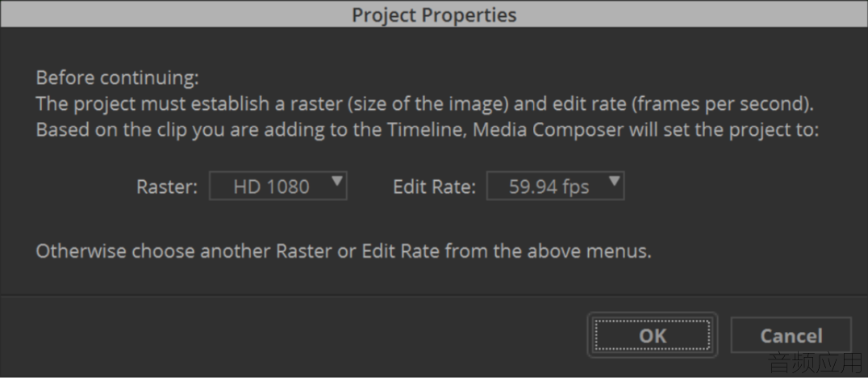This screenshot has width=868, height=378.
Task: Open the Edit Rate dropdown arrow
Action: click(614, 181)
